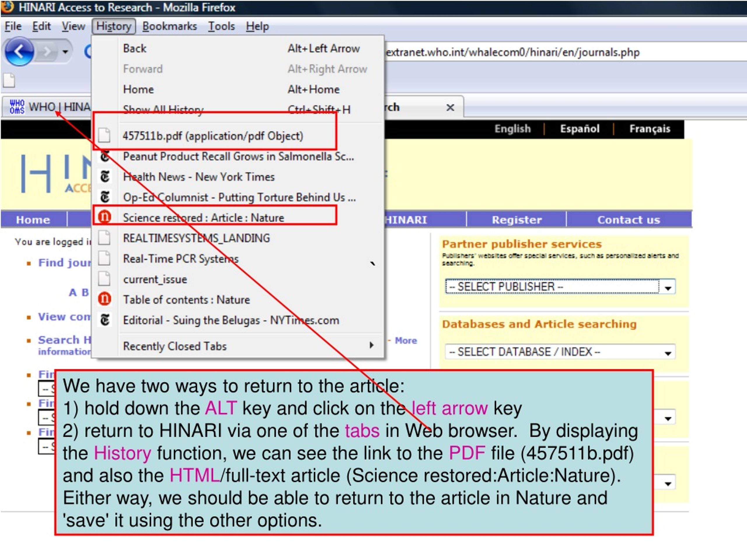Click the Firefox logo in title bar
Screen dimensions: 747x560
[x=7, y=6]
